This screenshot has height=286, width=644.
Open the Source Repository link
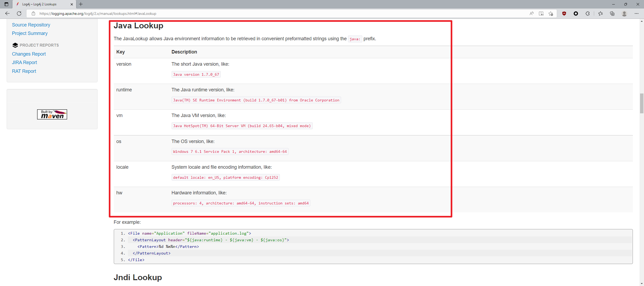tap(31, 25)
